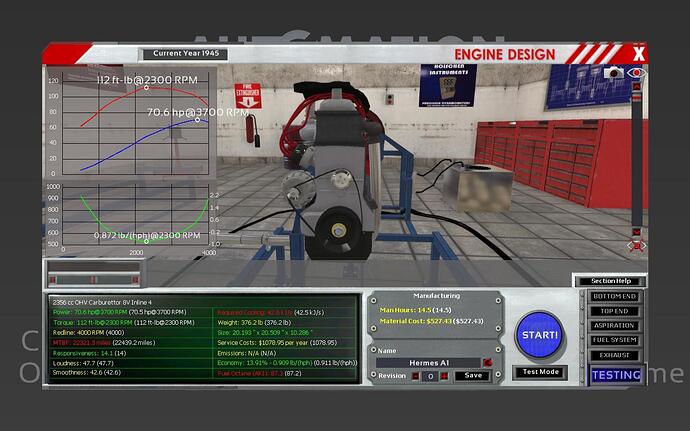
Task: Open Section Help
Action: tap(609, 281)
